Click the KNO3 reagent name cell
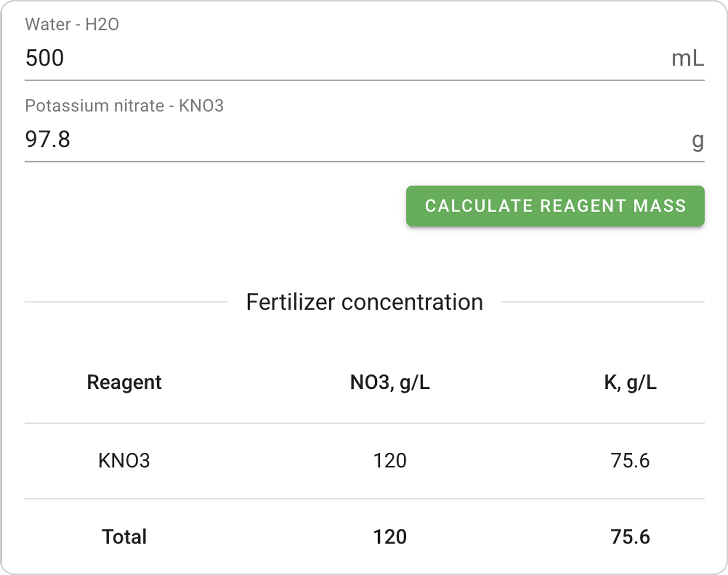 click(x=124, y=461)
